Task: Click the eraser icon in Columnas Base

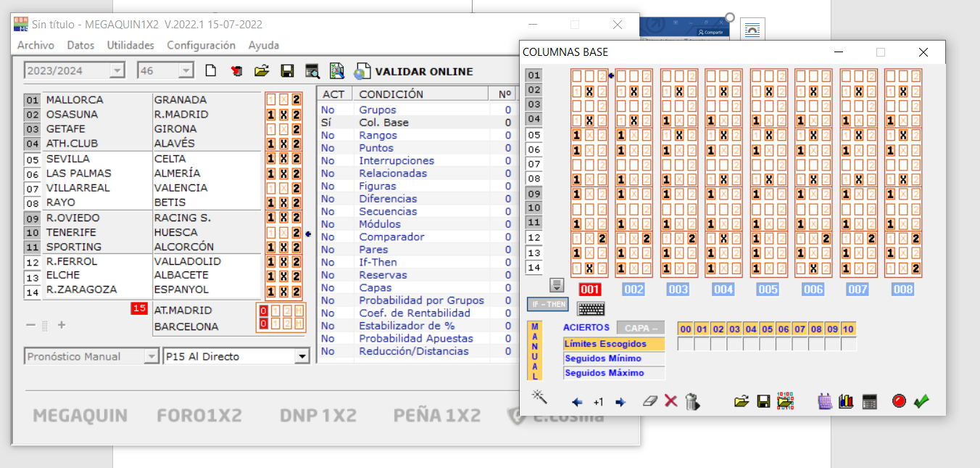Action: point(649,401)
